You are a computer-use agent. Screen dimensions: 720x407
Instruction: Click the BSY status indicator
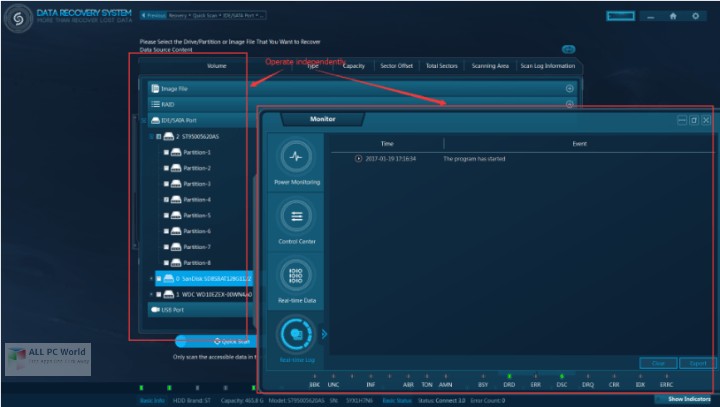click(x=483, y=382)
